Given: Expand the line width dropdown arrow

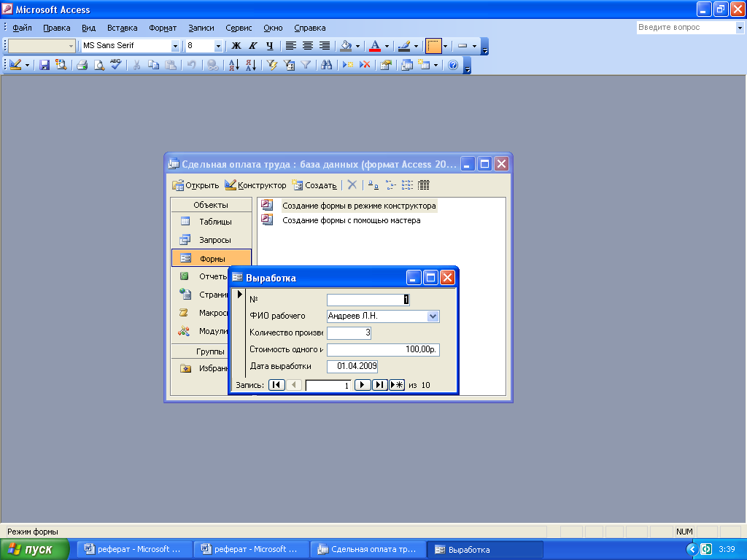Looking at the screenshot, I should click(446, 46).
